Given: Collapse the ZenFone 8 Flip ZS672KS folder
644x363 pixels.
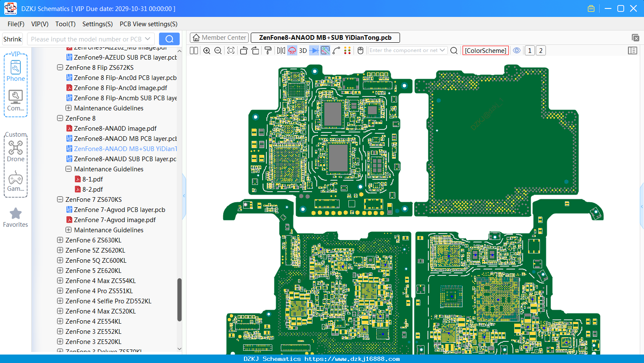Looking at the screenshot, I should (60, 68).
